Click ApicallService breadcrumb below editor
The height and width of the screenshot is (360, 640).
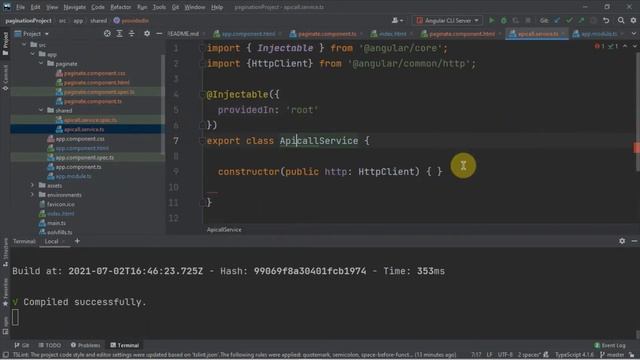click(x=224, y=230)
